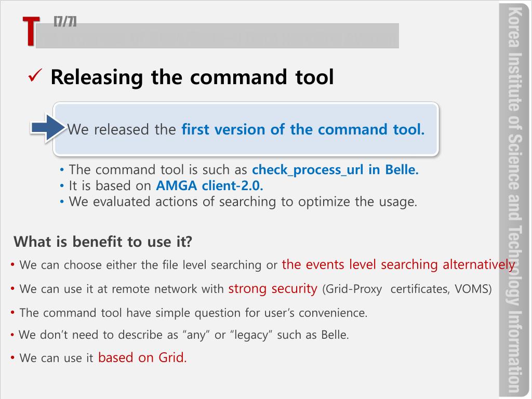Image resolution: width=532 pixels, height=399 pixels.
Task: Click the big red T letter
Action: pos(31,31)
